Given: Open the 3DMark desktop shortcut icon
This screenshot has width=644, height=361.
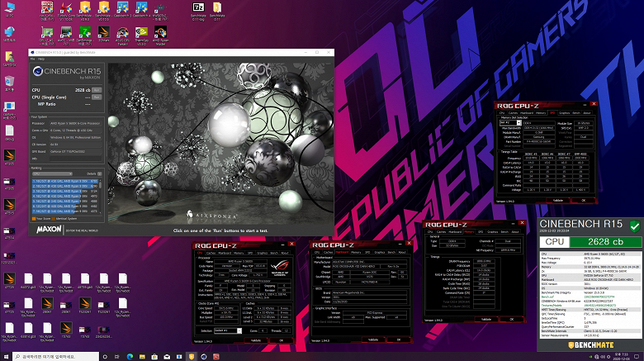Looking at the screenshot, I should pyautogui.click(x=103, y=32).
